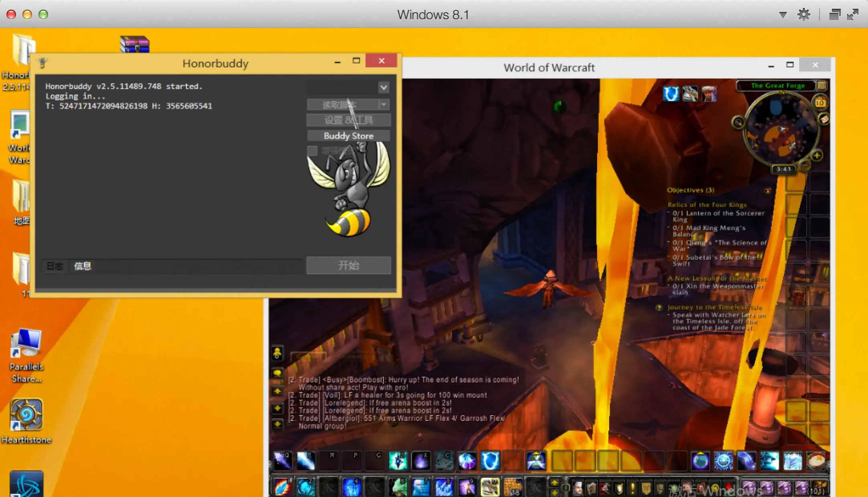
Task: Click the food bowl action button
Action: [815, 461]
